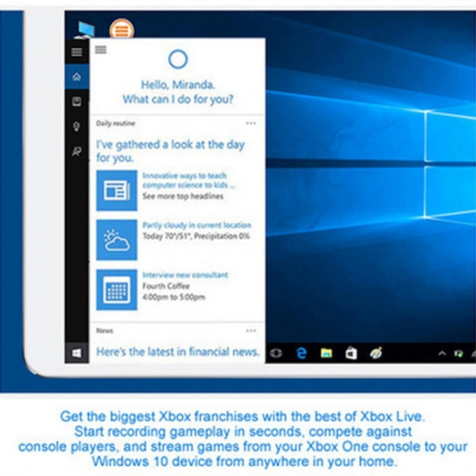Image resolution: width=476 pixels, height=476 pixels.
Task: Open the Cortana Notebook icon
Action: point(77,102)
